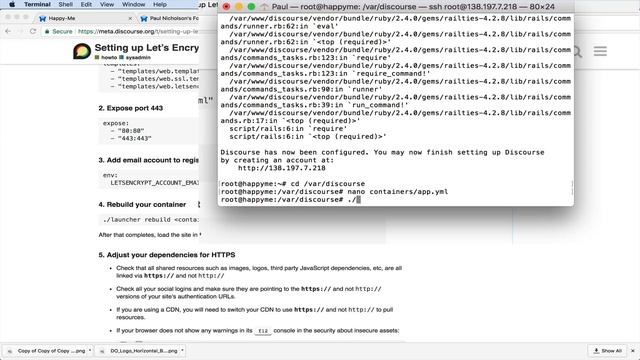Screen dimensions: 640x360
Task: Focus the meta.discourse.org address bar
Action: pyautogui.click(x=138, y=31)
